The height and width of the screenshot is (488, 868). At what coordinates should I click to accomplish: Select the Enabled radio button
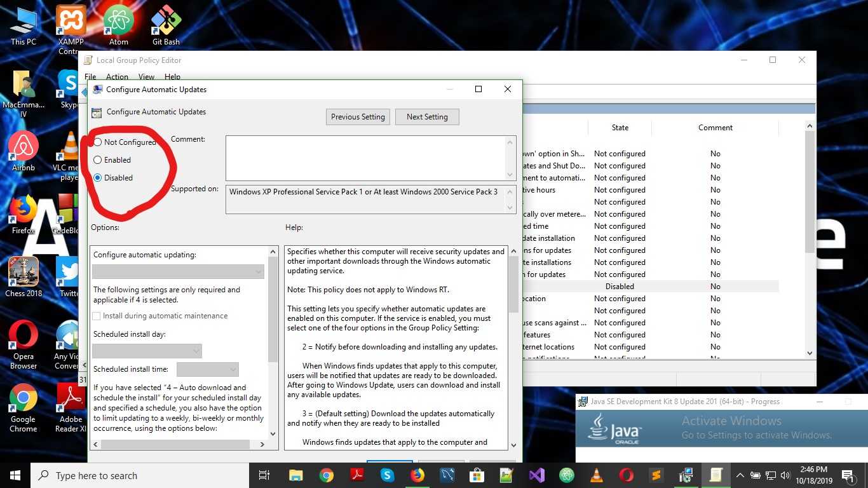[x=98, y=160]
